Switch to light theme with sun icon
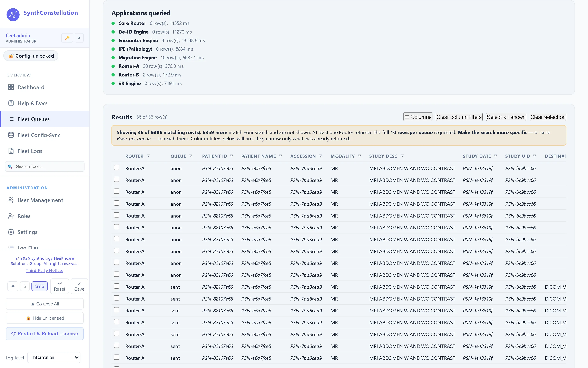Viewport: 588px width, 368px height. pyautogui.click(x=13, y=286)
